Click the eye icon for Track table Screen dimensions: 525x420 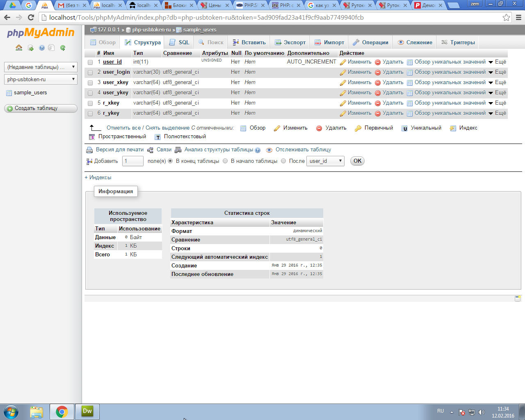click(269, 150)
